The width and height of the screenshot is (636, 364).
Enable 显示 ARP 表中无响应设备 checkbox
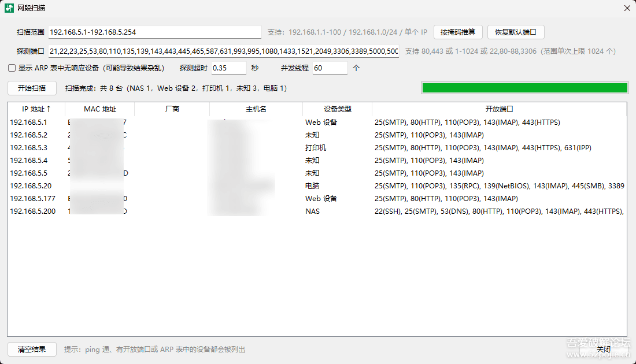[12, 68]
